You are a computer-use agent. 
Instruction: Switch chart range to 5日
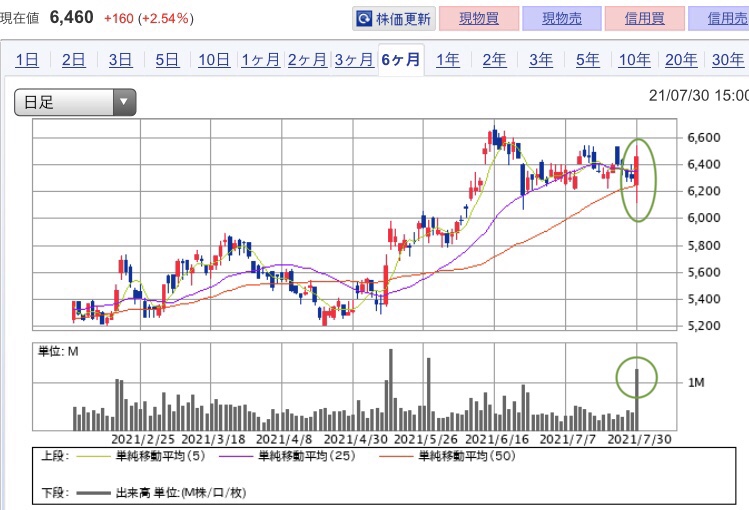pyautogui.click(x=167, y=60)
